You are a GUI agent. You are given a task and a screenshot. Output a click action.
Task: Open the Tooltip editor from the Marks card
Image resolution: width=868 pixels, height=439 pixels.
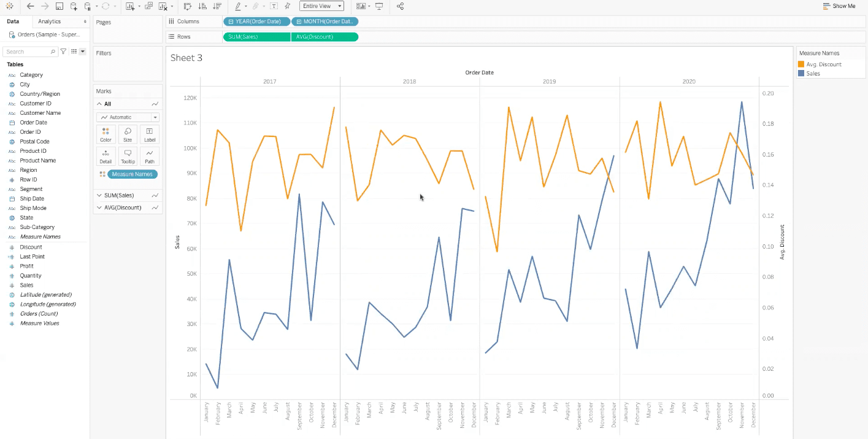pyautogui.click(x=128, y=156)
